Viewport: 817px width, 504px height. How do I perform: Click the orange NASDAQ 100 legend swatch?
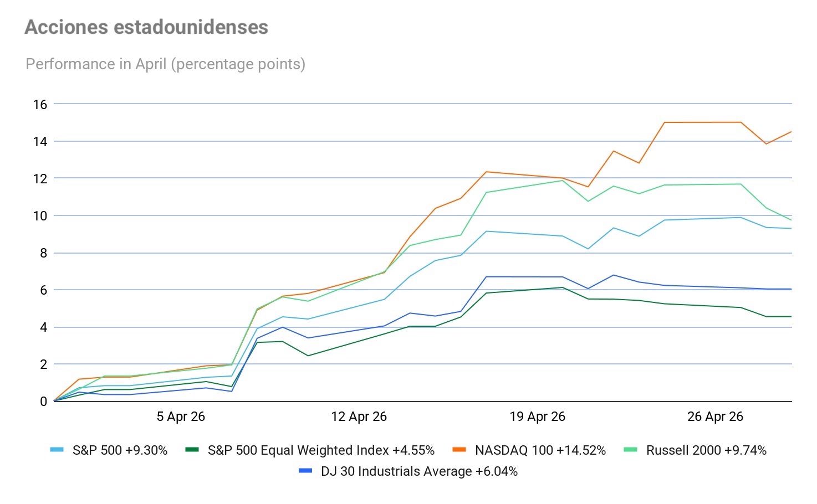pyautogui.click(x=459, y=450)
